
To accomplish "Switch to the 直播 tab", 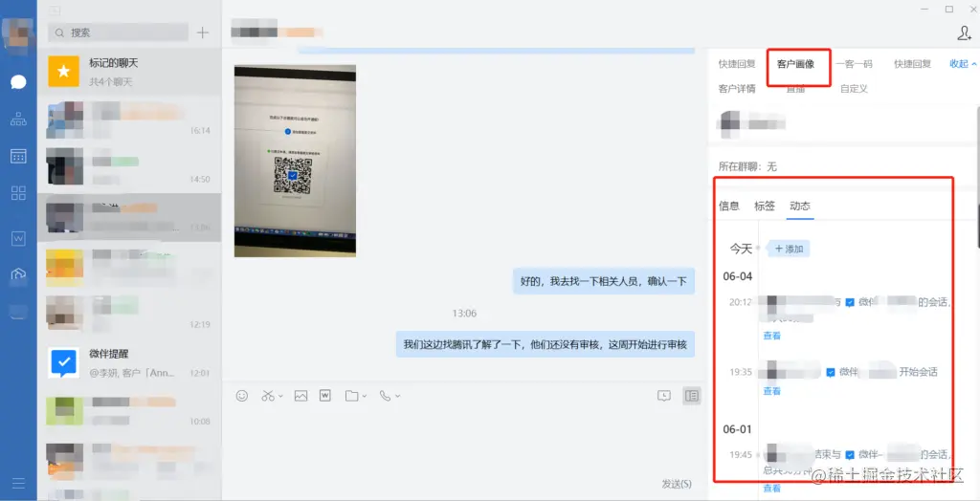I will (795, 89).
